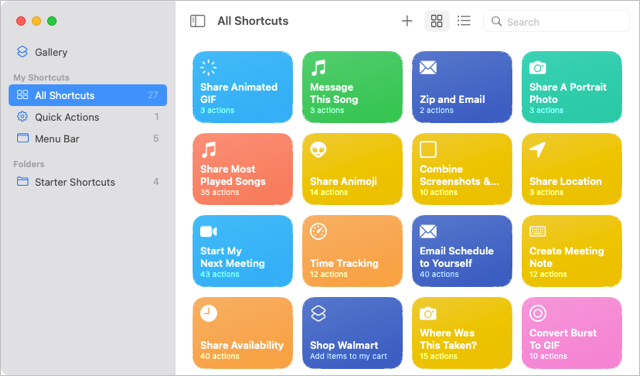Click the "35 actions" label
Image resolution: width=640 pixels, height=376 pixels.
(220, 192)
